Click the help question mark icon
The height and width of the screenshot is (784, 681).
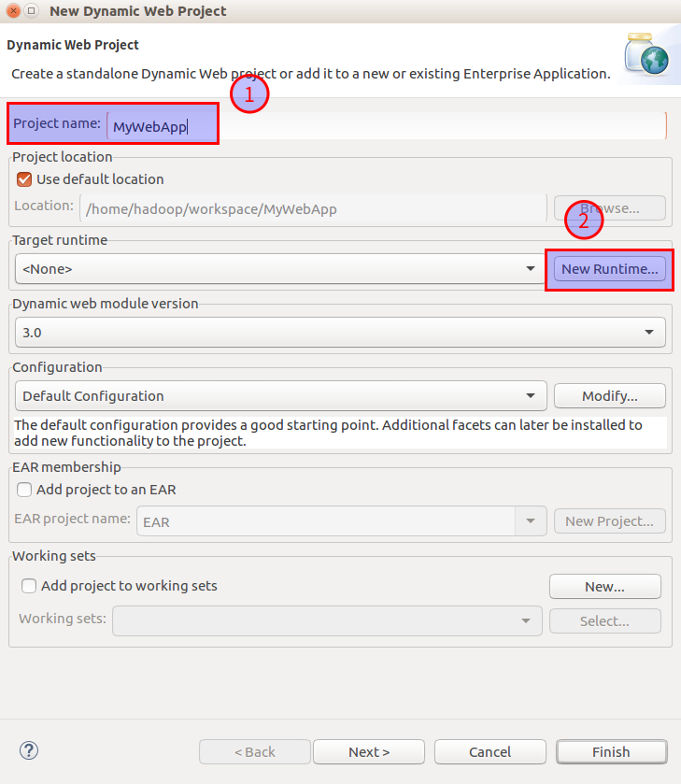coord(29,750)
